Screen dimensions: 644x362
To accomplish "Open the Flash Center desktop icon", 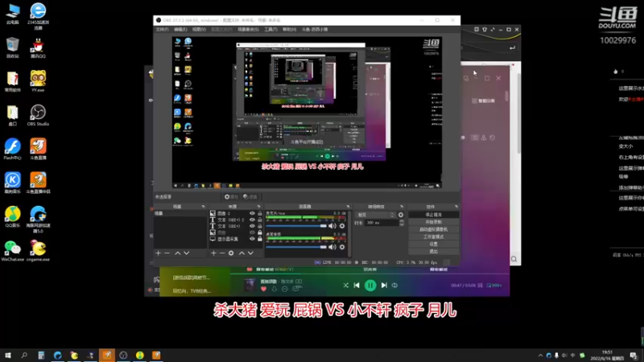I will [12, 149].
